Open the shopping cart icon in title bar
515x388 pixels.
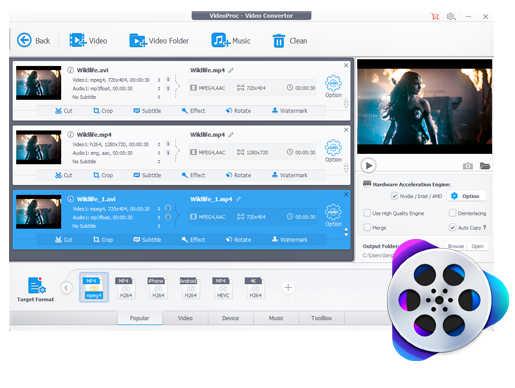(435, 16)
